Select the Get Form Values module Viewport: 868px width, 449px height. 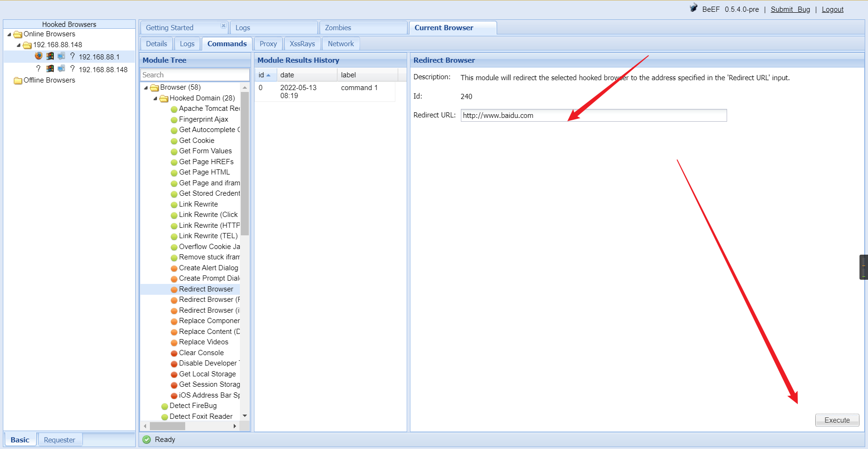(x=205, y=151)
